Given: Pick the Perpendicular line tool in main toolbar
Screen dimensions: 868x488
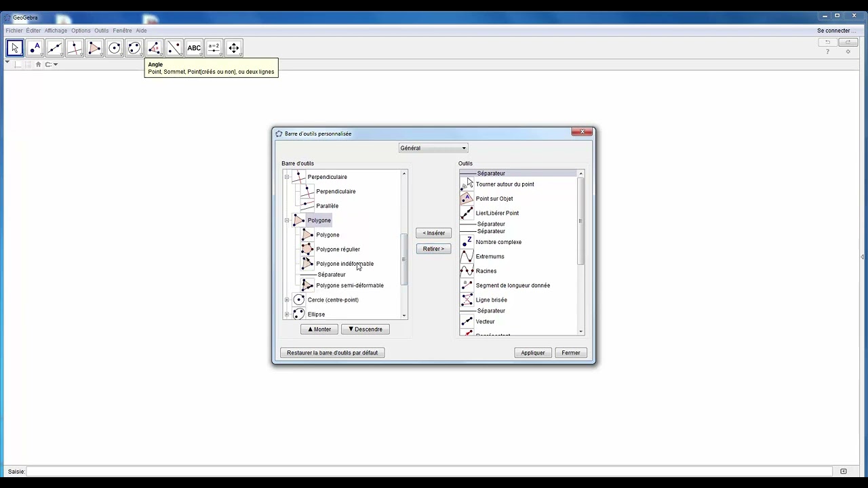Looking at the screenshot, I should tap(75, 47).
